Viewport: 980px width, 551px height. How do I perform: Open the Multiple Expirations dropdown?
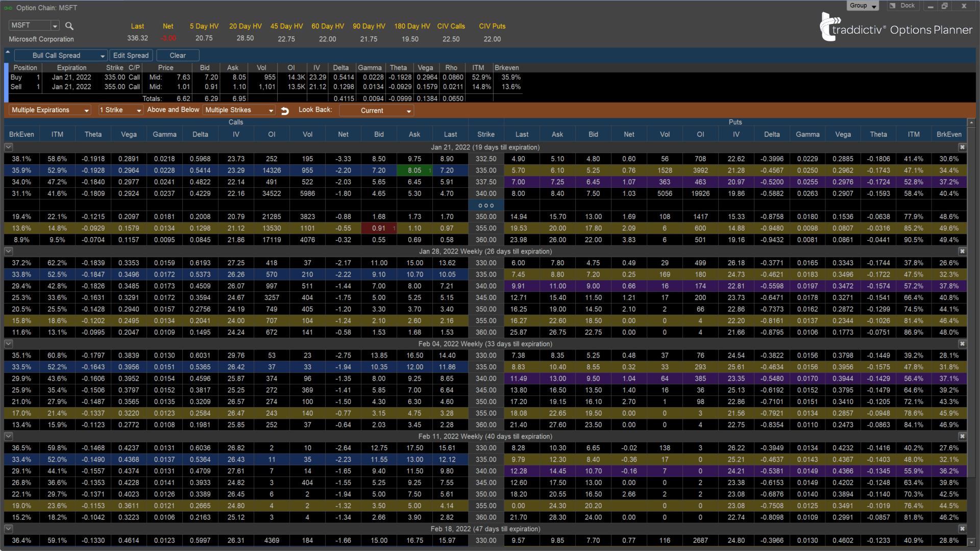(x=50, y=110)
